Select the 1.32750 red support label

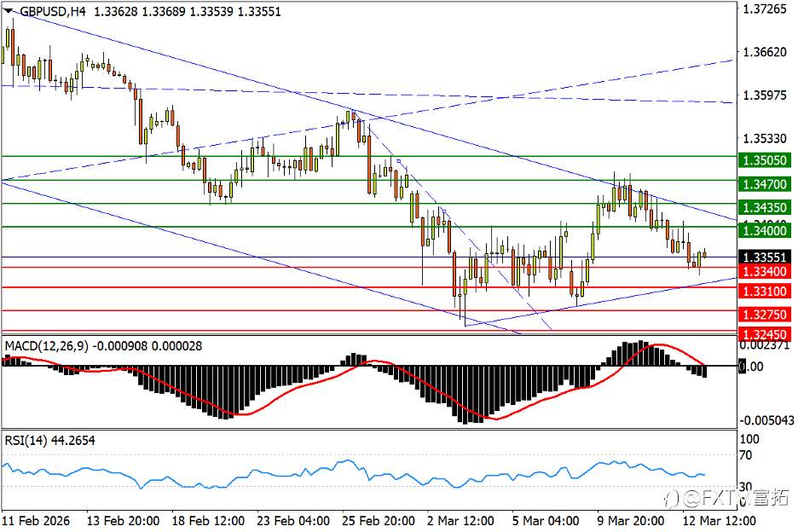765,315
